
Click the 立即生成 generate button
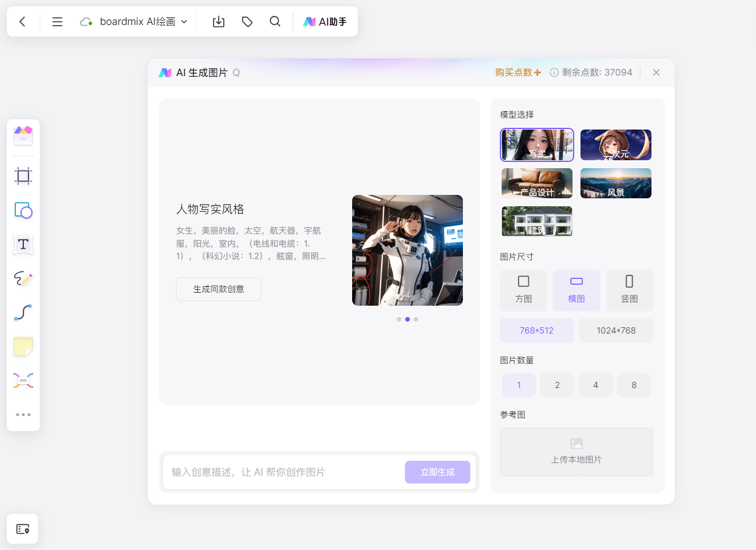(437, 472)
